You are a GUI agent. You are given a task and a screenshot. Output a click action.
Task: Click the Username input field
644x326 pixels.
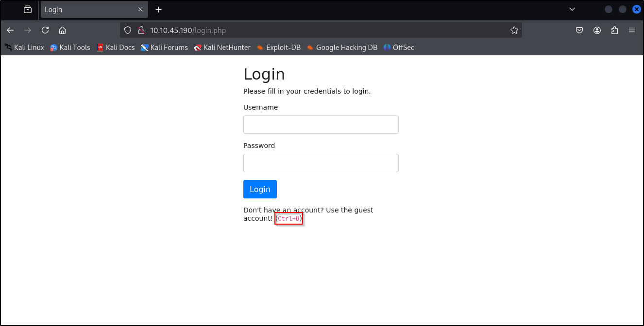[x=321, y=125]
